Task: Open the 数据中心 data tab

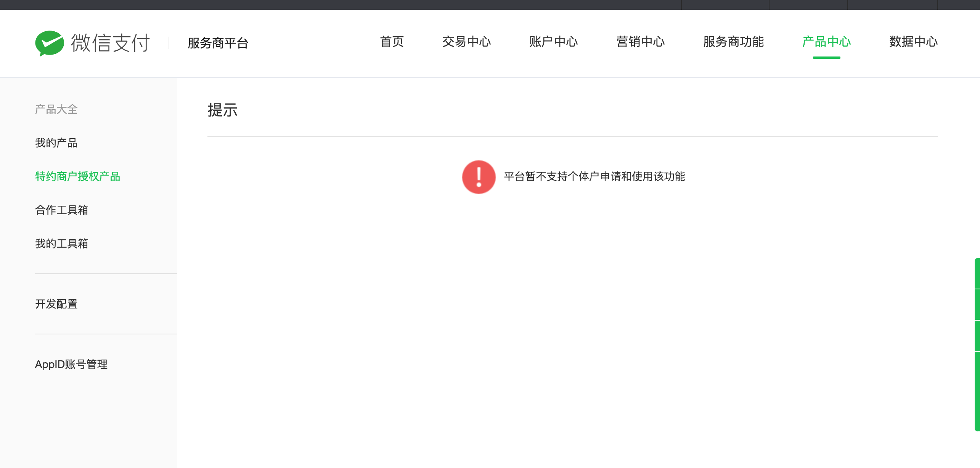Action: (913, 42)
